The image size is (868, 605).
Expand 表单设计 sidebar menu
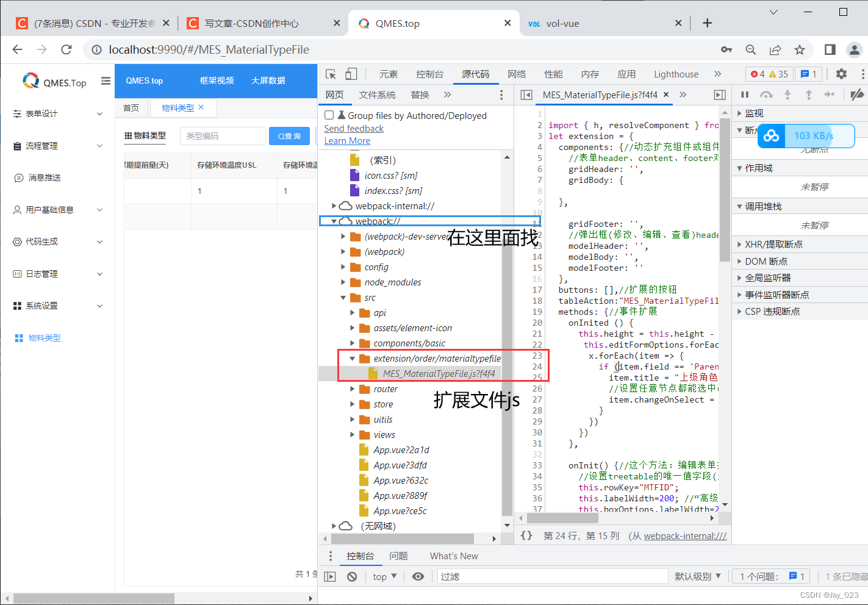[x=57, y=113]
